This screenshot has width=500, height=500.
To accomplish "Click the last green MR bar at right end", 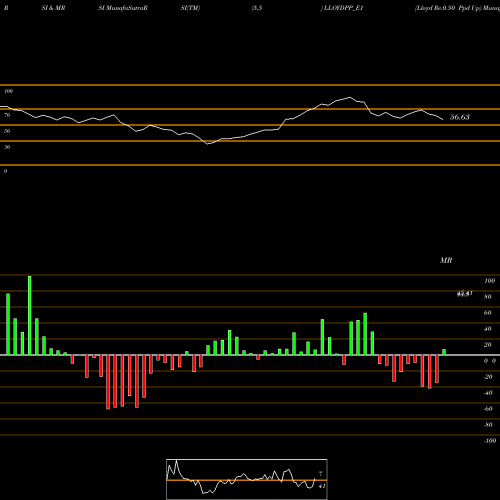I will pos(444,352).
